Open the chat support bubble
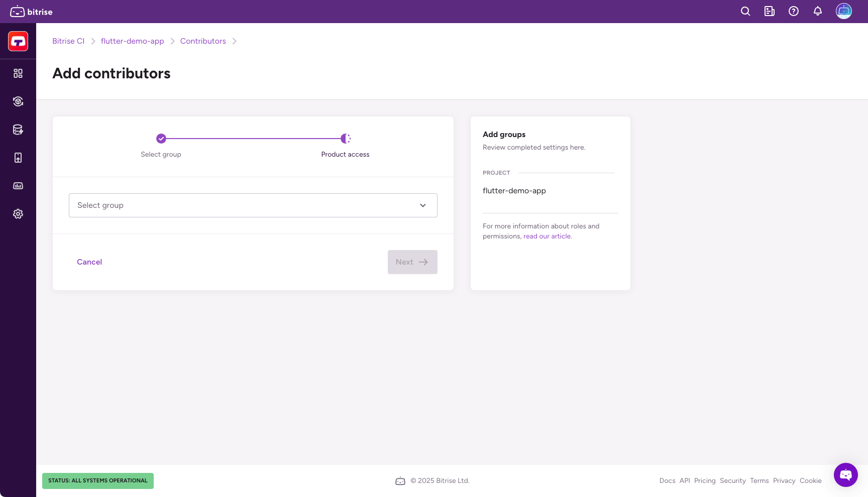The height and width of the screenshot is (497, 868). (x=845, y=474)
